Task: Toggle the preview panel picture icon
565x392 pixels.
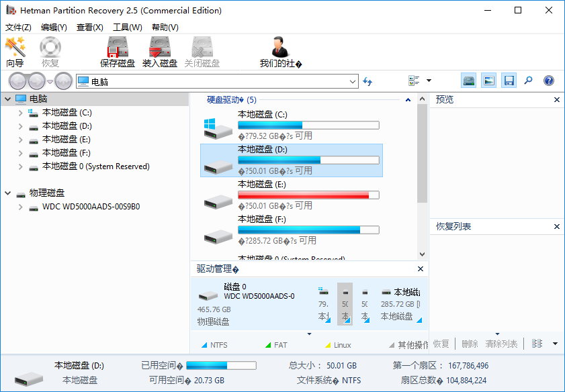Action: click(488, 81)
